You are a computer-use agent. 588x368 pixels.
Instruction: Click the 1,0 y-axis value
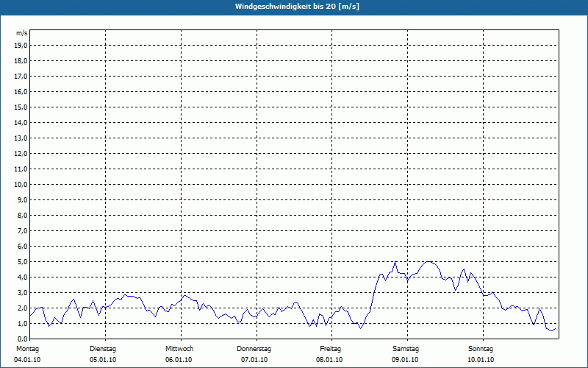tap(23, 323)
